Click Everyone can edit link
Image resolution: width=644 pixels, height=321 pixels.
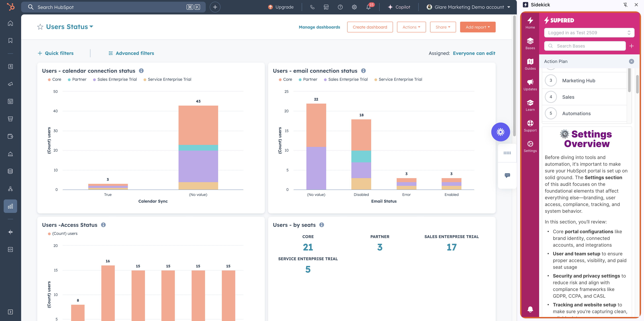[474, 53]
